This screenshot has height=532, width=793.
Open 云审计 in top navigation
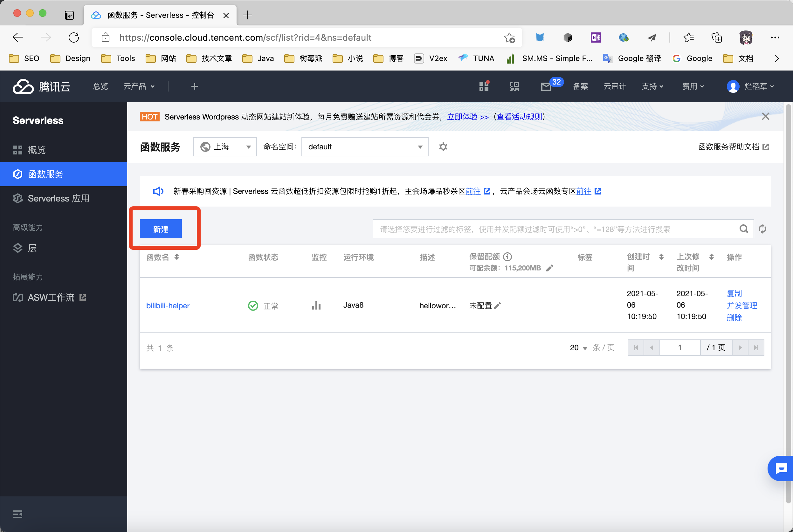615,86
